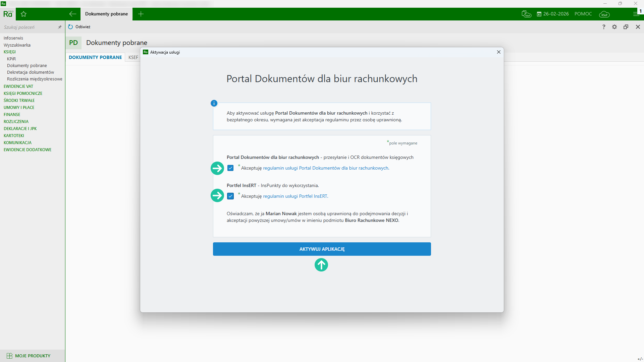Uncheck Portal Dokumentów regulamin acceptance checkbox
The image size is (644, 362).
pos(230,168)
